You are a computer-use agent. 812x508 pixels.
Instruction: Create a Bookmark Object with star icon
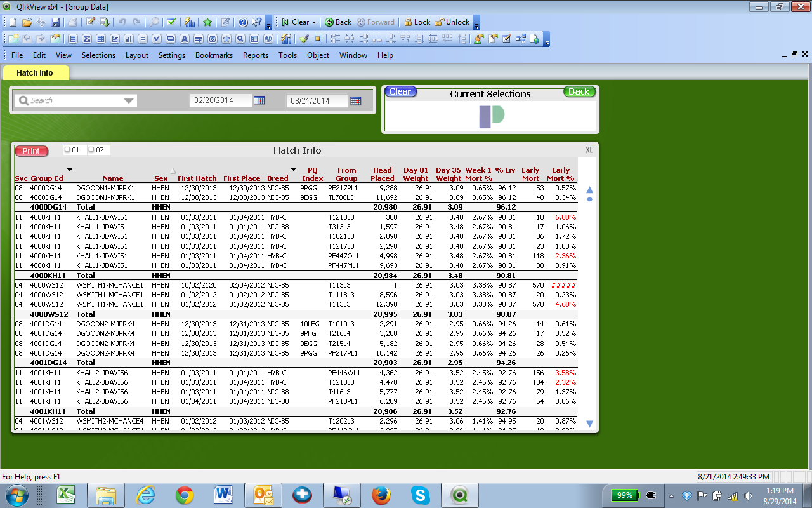(x=226, y=39)
